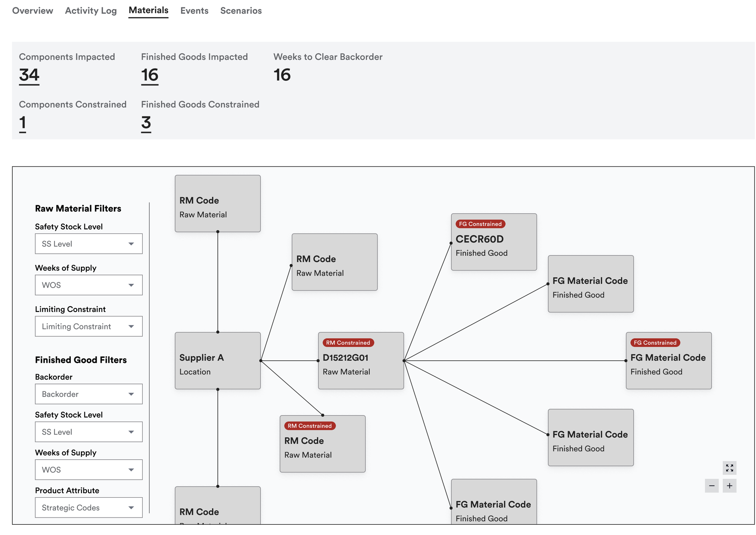Select the CECR60D finished good node
Viewport: 756px width, 535px height.
tap(494, 242)
